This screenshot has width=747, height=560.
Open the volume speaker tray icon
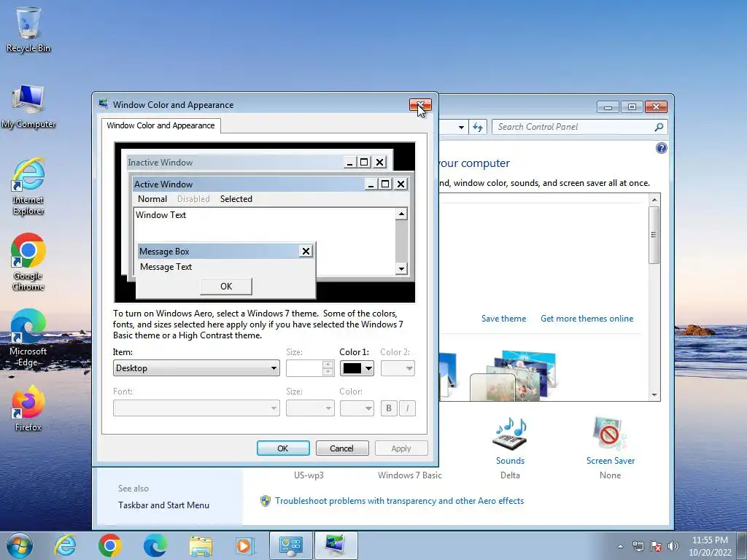pyautogui.click(x=673, y=546)
